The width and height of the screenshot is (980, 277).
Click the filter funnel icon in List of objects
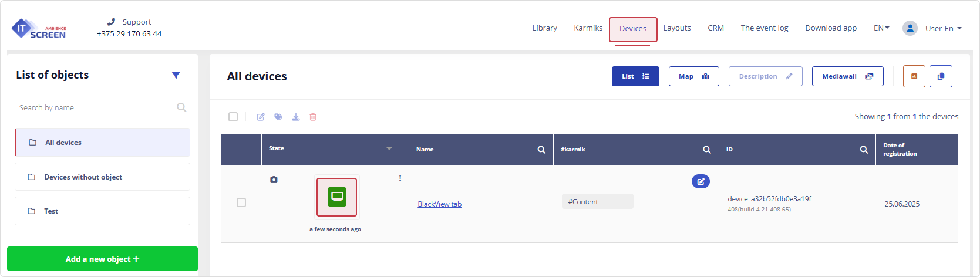(176, 75)
